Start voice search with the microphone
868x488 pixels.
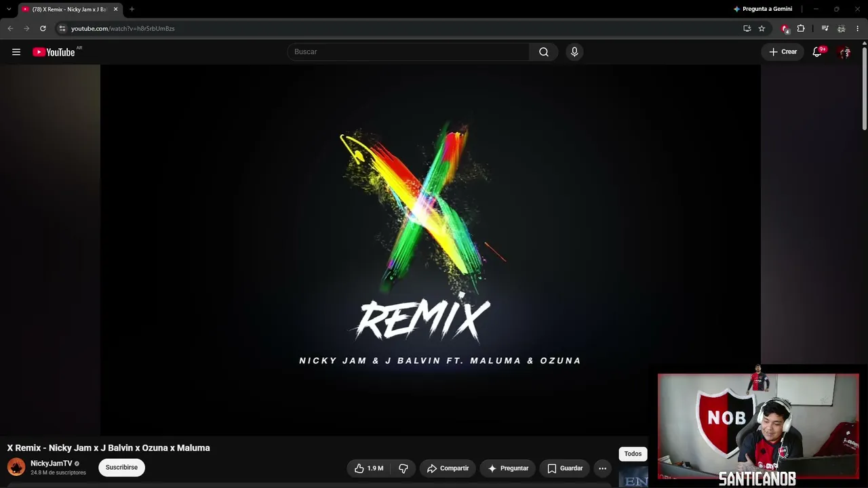click(574, 52)
